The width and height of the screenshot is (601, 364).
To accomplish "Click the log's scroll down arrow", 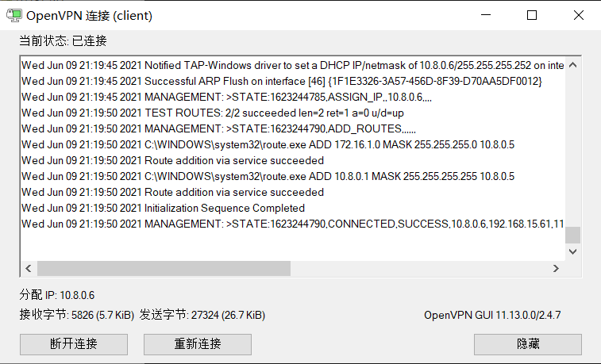I will (x=572, y=251).
